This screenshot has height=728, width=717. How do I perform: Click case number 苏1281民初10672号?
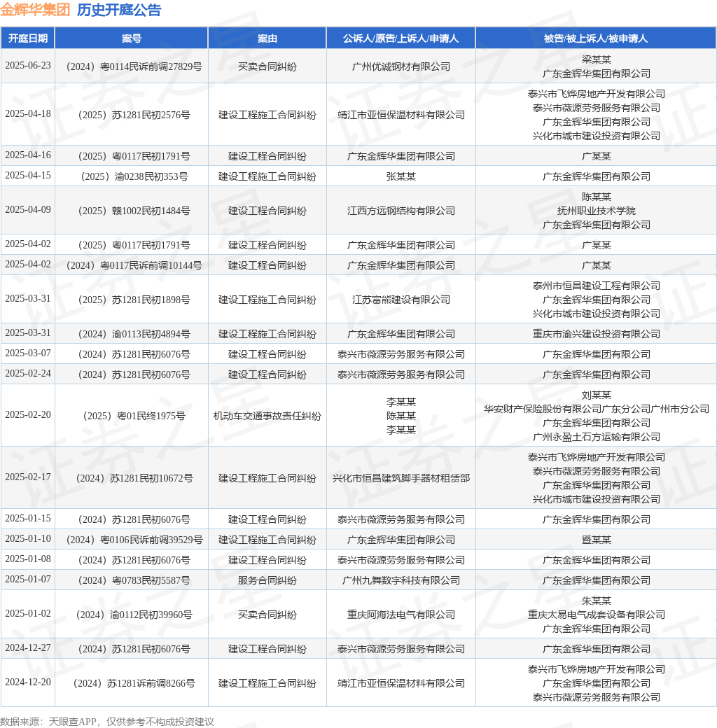(134, 477)
